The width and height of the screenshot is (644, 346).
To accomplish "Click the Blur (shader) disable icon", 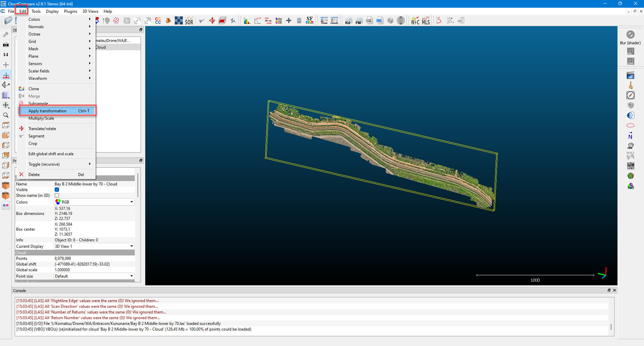I will tap(631, 35).
